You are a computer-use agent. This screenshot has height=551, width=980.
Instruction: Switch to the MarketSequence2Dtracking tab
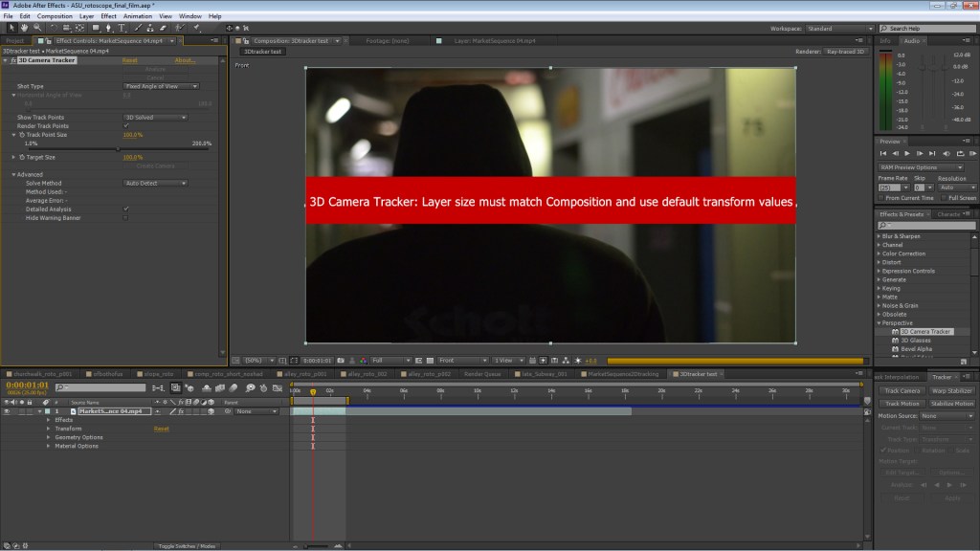click(x=622, y=373)
